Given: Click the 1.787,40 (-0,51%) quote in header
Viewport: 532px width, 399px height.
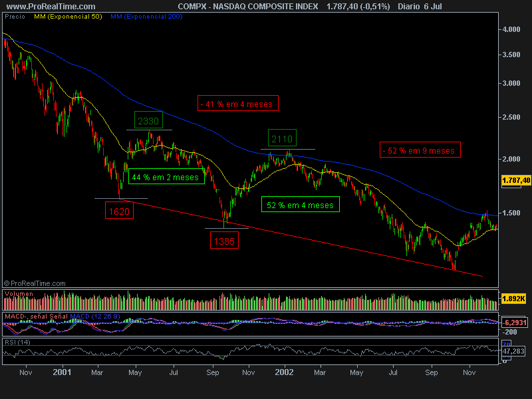Looking at the screenshot, I should 358,7.
